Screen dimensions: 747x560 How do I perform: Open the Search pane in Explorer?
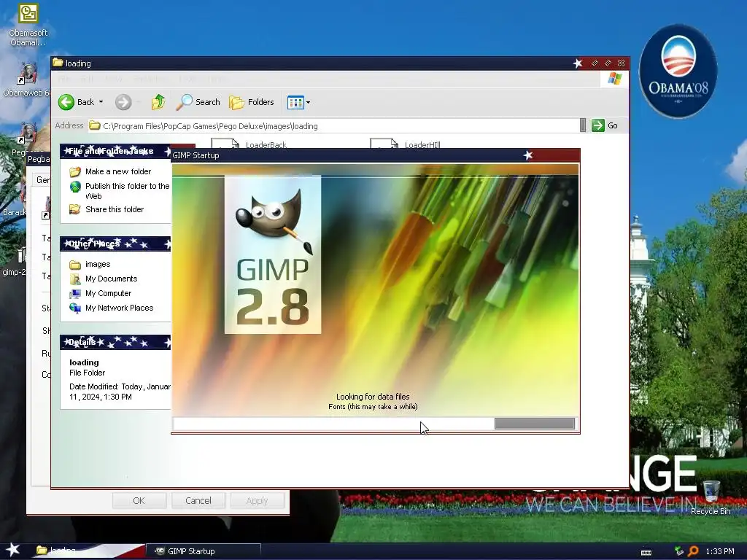[x=198, y=102]
